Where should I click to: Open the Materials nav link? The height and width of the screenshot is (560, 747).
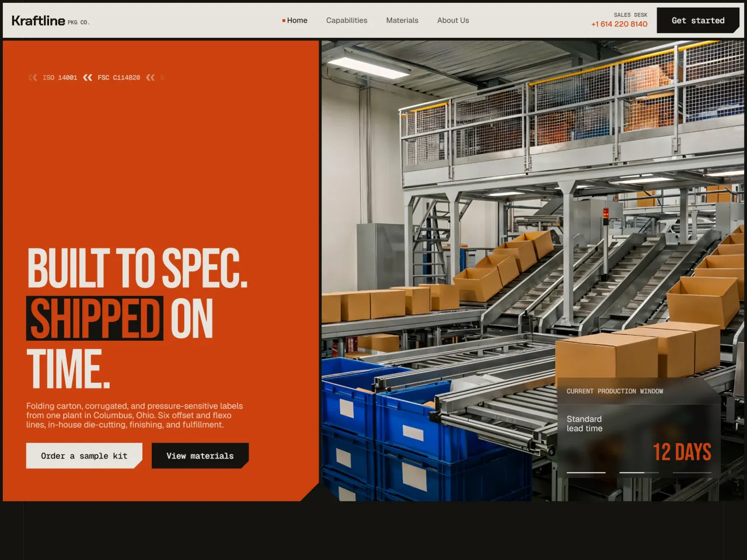402,20
